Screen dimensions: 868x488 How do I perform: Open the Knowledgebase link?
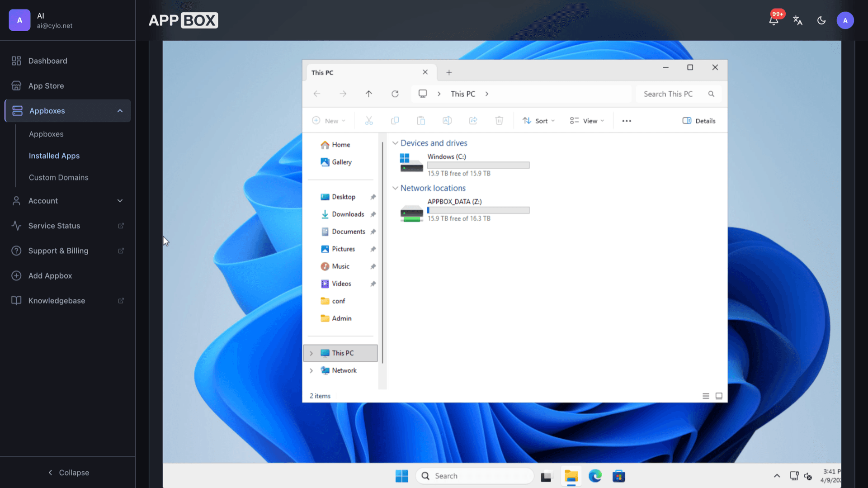click(x=68, y=300)
